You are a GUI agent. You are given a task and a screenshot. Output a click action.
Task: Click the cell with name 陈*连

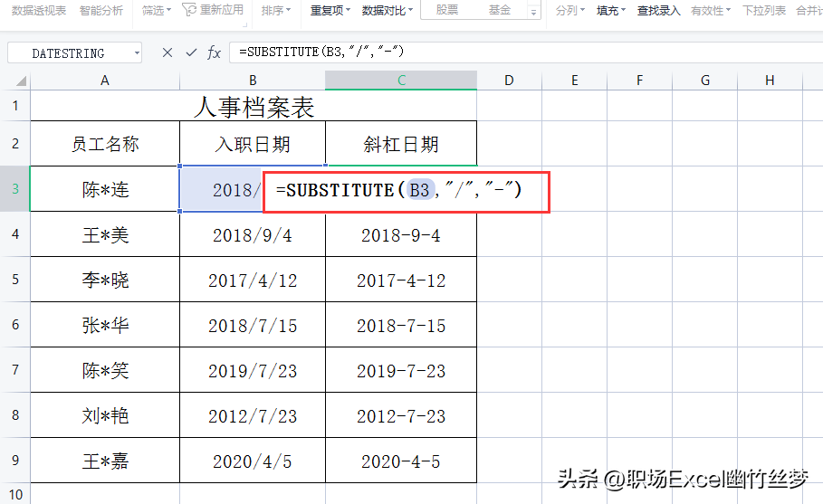coord(105,189)
